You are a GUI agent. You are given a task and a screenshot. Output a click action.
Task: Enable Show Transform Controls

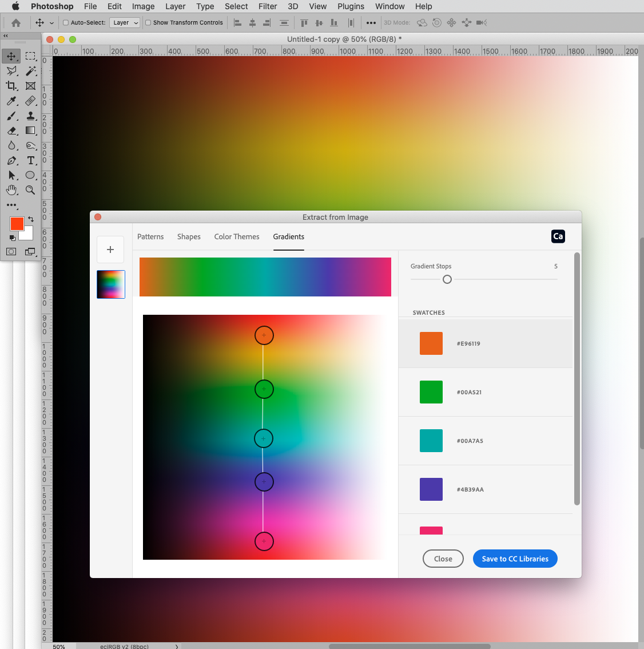point(148,22)
